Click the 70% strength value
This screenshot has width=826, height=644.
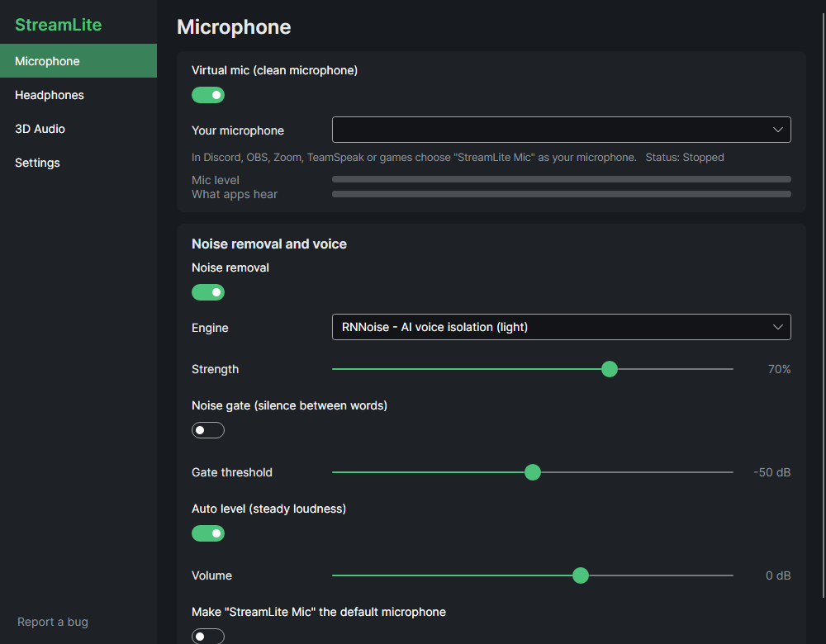[x=779, y=369]
